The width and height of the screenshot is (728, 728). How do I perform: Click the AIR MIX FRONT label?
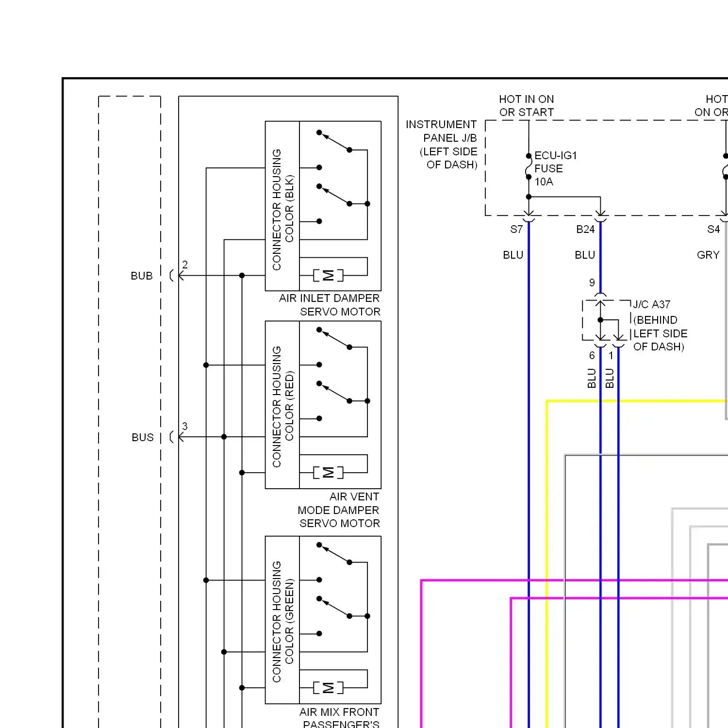(x=339, y=712)
